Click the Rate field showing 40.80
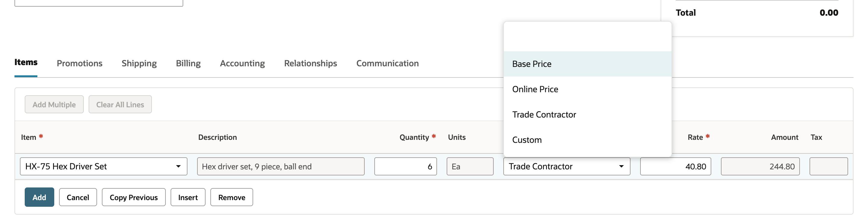 point(676,166)
